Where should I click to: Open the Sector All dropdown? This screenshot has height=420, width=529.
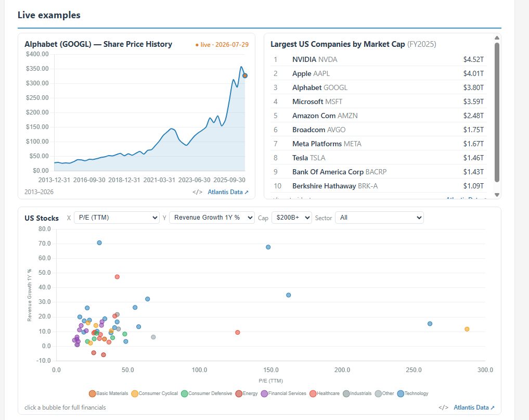[380, 218]
